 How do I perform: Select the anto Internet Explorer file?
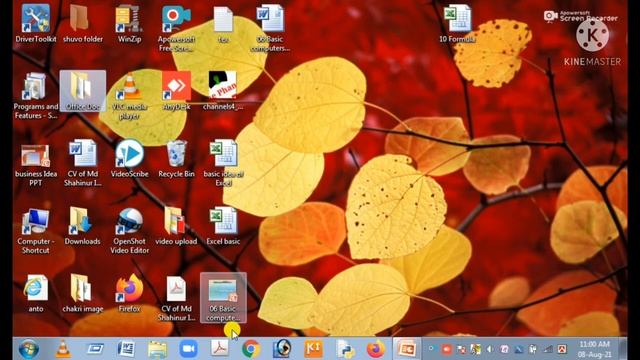point(36,294)
